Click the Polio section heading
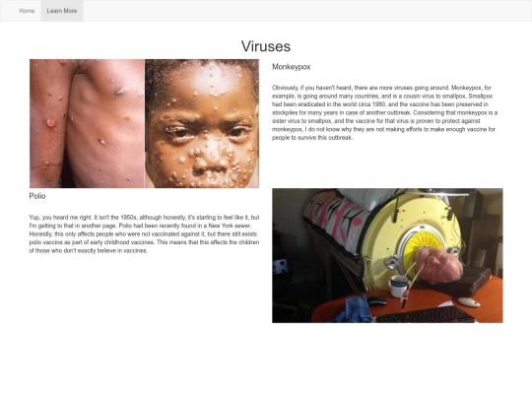 pyautogui.click(x=37, y=196)
